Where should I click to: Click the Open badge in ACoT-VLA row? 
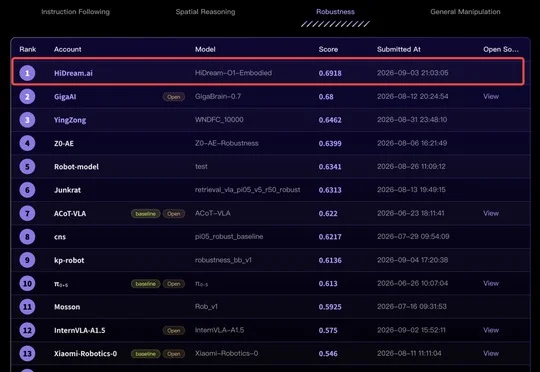174,214
